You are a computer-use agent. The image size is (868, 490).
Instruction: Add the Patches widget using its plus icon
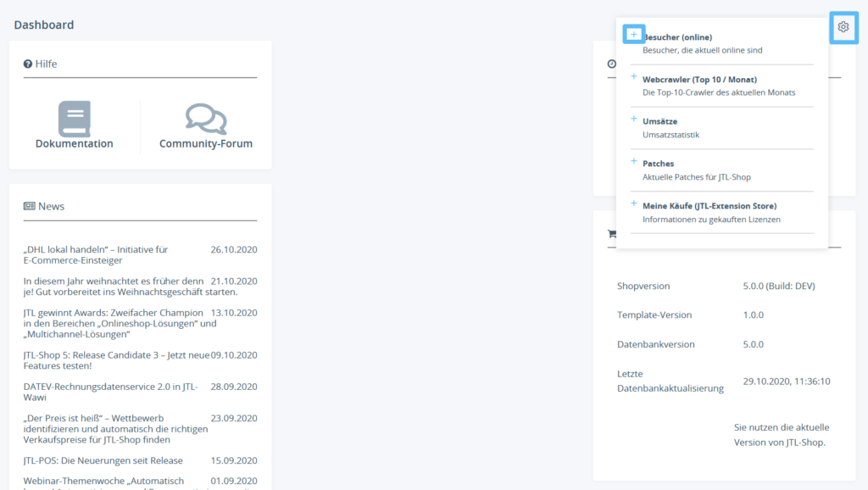(634, 161)
